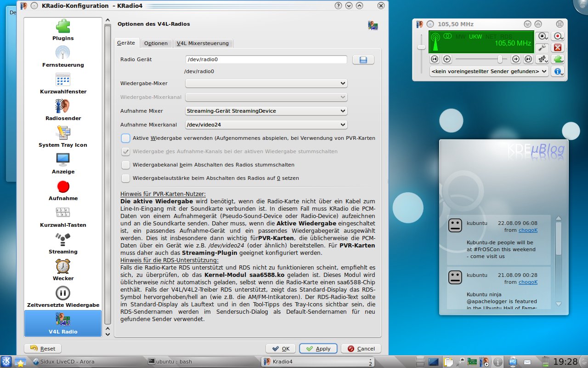This screenshot has height=368, width=588.
Task: Open the Aufnahme recording settings
Action: coord(63,190)
